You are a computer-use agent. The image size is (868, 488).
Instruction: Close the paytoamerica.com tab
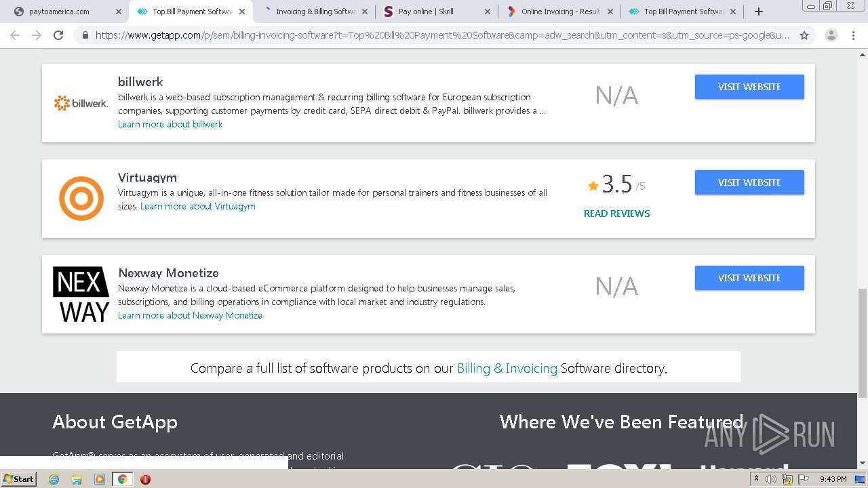point(119,12)
